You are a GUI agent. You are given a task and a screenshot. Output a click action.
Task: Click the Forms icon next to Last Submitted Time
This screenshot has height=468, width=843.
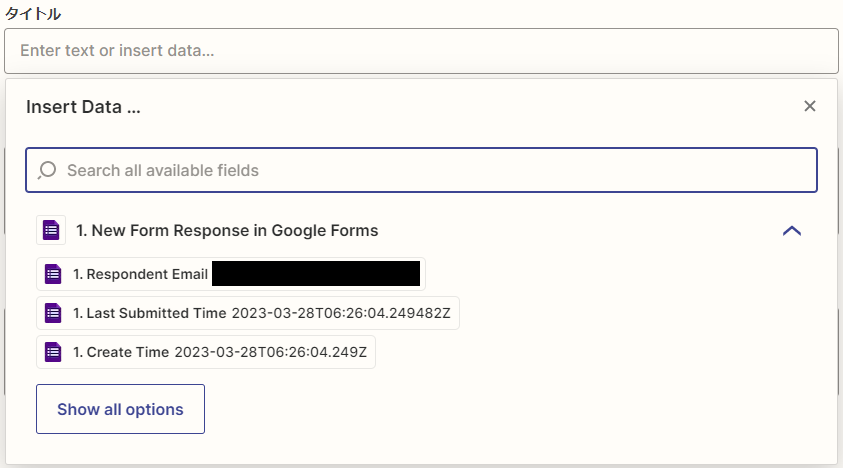tap(53, 313)
